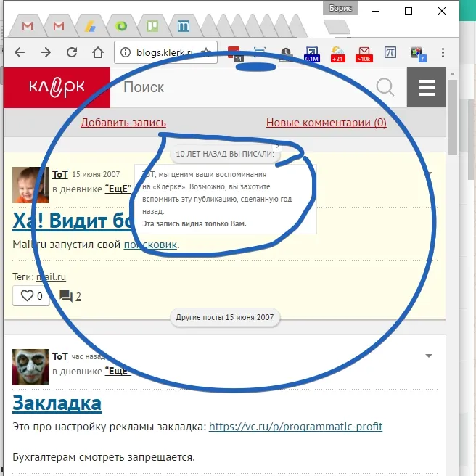Click Другие посты 15 июня 2007 button
The image size is (476, 476).
pyautogui.click(x=224, y=317)
